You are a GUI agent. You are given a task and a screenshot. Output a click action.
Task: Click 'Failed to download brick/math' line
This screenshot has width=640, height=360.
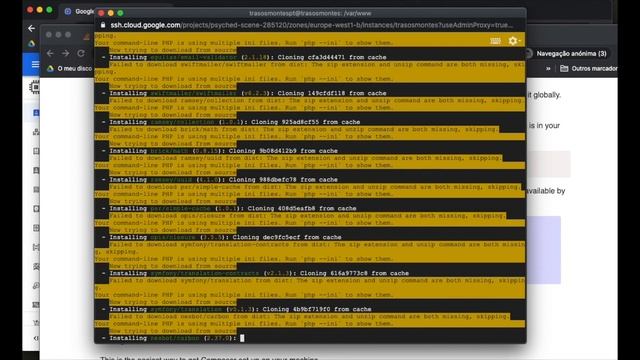(x=304, y=129)
